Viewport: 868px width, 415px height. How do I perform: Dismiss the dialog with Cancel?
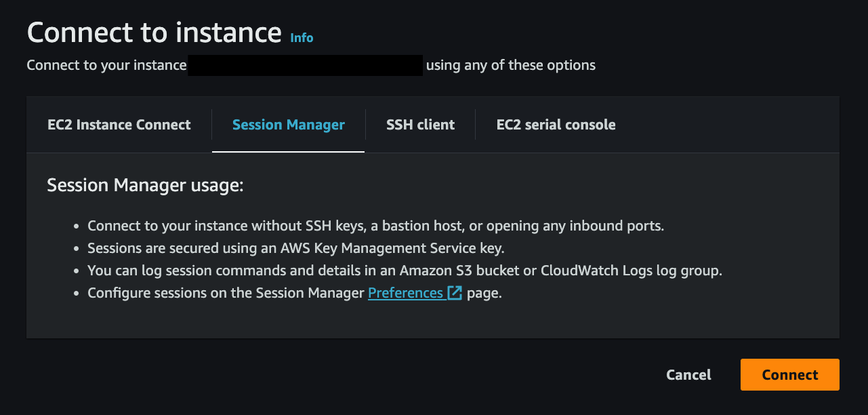click(x=688, y=374)
